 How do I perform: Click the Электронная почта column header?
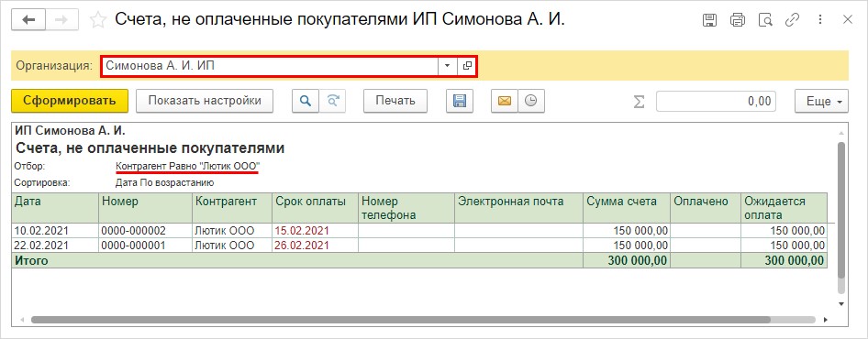[518, 208]
